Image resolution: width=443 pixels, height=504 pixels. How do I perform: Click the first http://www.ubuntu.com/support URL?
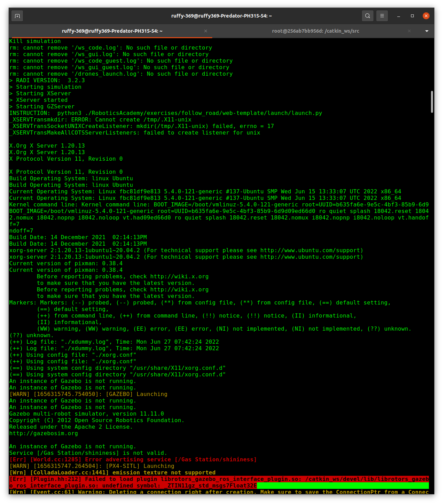[310, 250]
